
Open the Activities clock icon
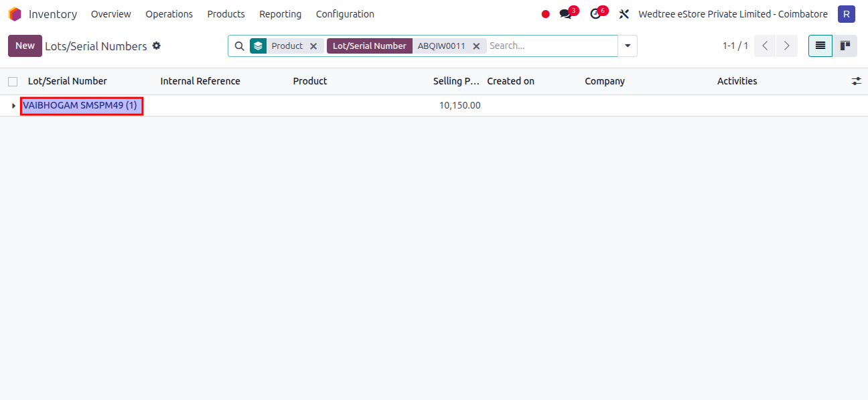point(594,13)
